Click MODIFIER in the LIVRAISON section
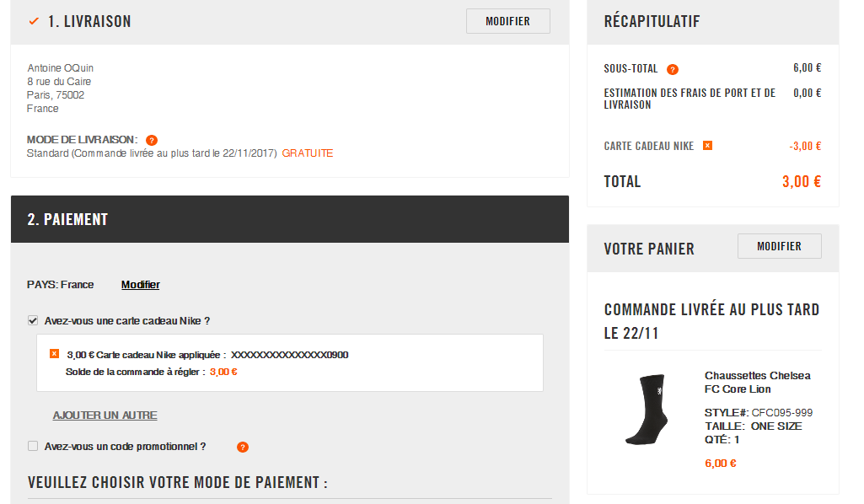Image resolution: width=864 pixels, height=504 pixels. [507, 21]
